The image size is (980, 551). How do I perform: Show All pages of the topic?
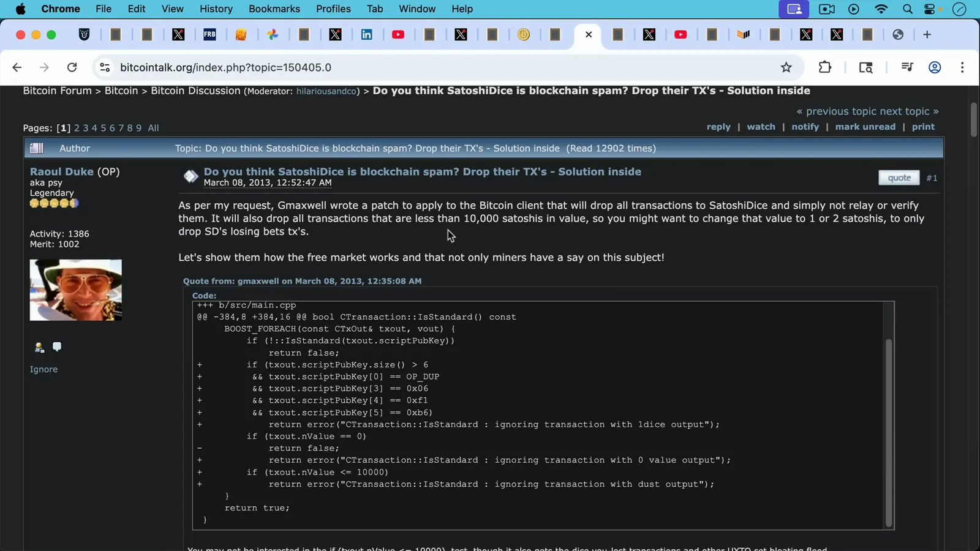pos(153,128)
